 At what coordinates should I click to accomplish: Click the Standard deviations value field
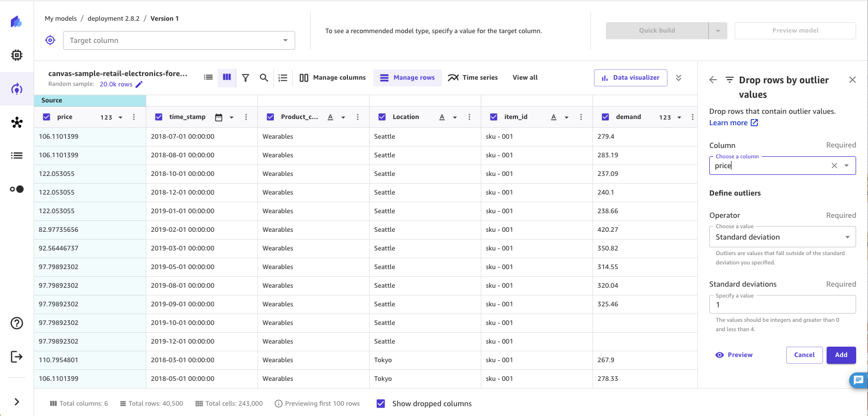point(782,305)
